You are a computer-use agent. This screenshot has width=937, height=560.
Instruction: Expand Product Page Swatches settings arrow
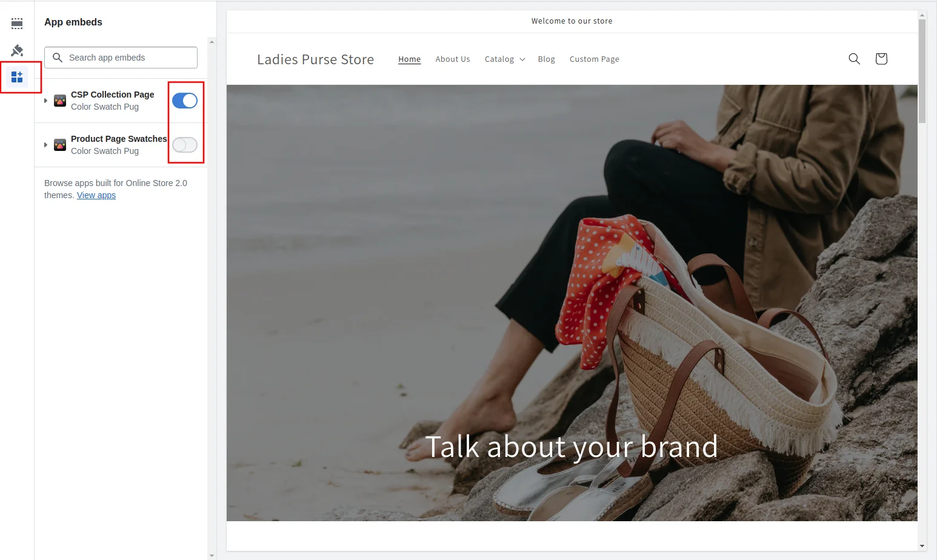tap(45, 145)
